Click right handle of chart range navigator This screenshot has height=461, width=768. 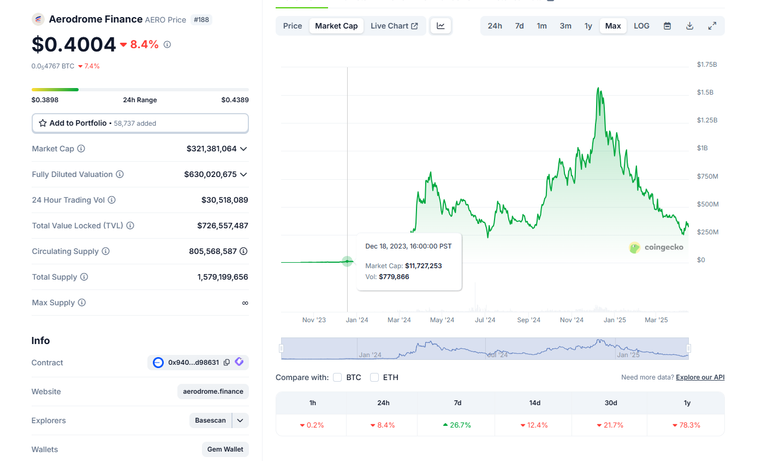[x=689, y=348]
